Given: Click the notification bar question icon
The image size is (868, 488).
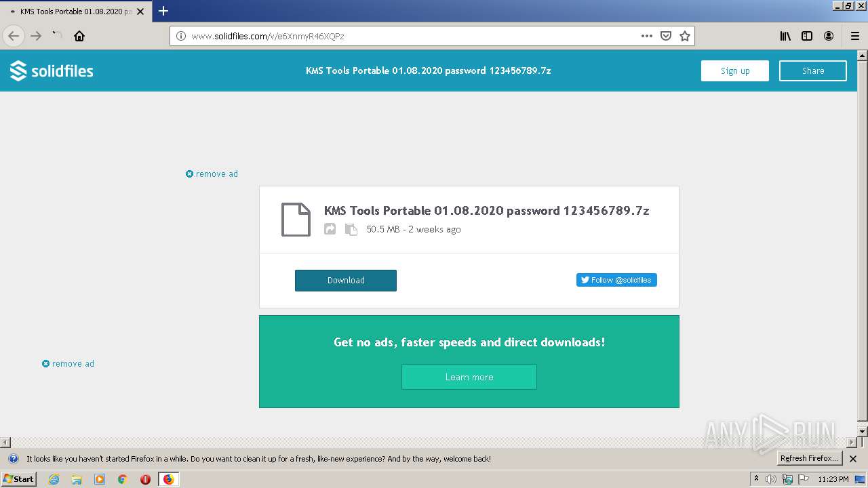Looking at the screenshot, I should tap(13, 459).
